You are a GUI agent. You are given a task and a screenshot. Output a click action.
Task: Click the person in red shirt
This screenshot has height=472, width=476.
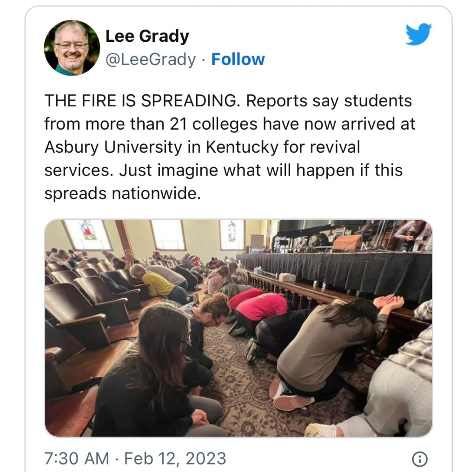point(263,307)
